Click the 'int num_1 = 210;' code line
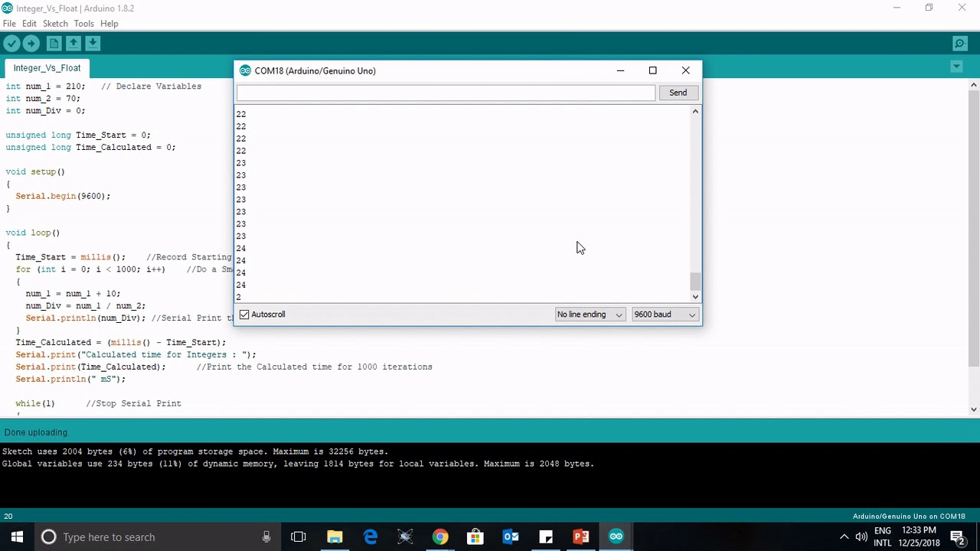The width and height of the screenshot is (980, 551). (x=45, y=86)
